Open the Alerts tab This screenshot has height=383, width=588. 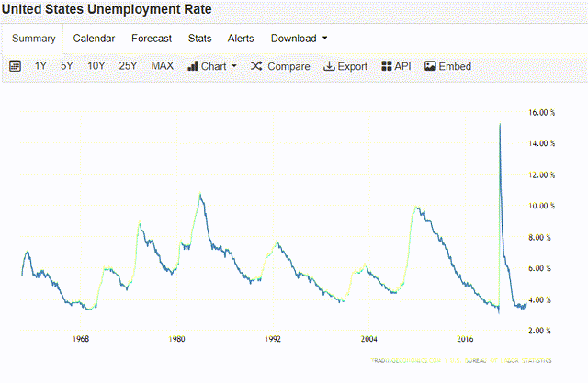[x=241, y=39]
